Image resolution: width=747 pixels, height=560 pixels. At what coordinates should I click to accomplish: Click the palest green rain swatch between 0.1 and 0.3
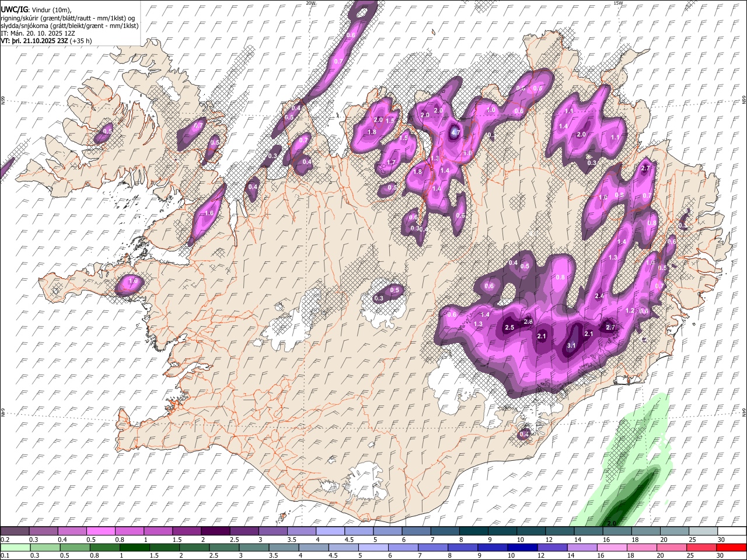15,547
